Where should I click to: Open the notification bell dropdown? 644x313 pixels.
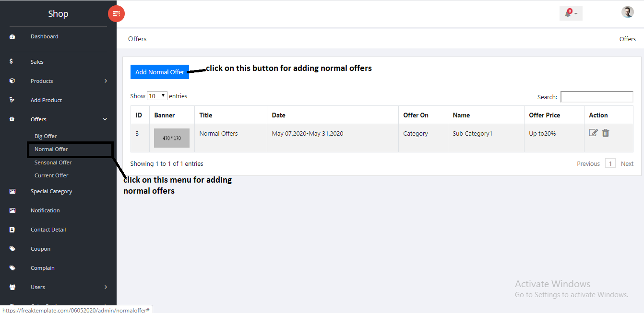point(571,13)
